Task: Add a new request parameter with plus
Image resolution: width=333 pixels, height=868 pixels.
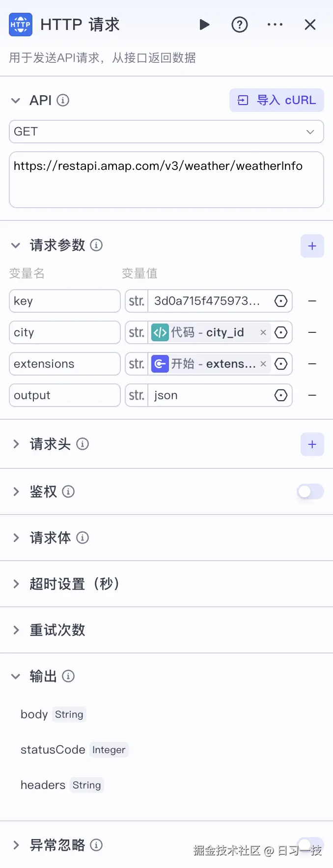Action: click(x=312, y=246)
